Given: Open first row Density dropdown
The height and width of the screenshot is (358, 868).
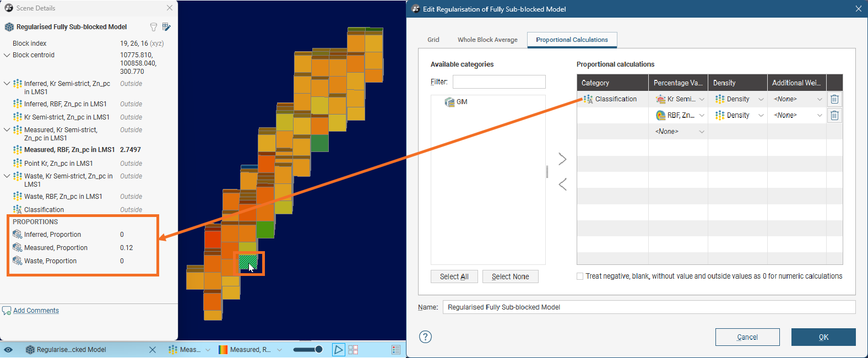Looking at the screenshot, I should pyautogui.click(x=739, y=99).
